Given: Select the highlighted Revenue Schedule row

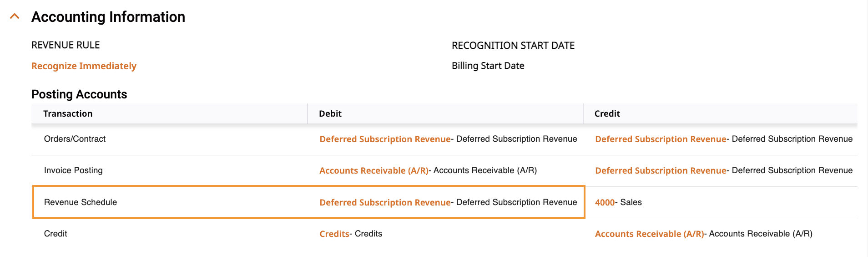Looking at the screenshot, I should 308,202.
